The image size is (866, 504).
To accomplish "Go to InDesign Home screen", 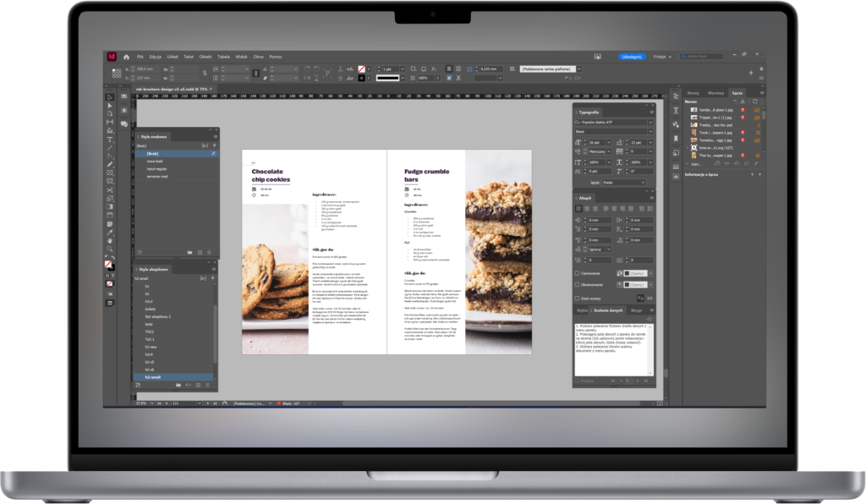I will 127,57.
